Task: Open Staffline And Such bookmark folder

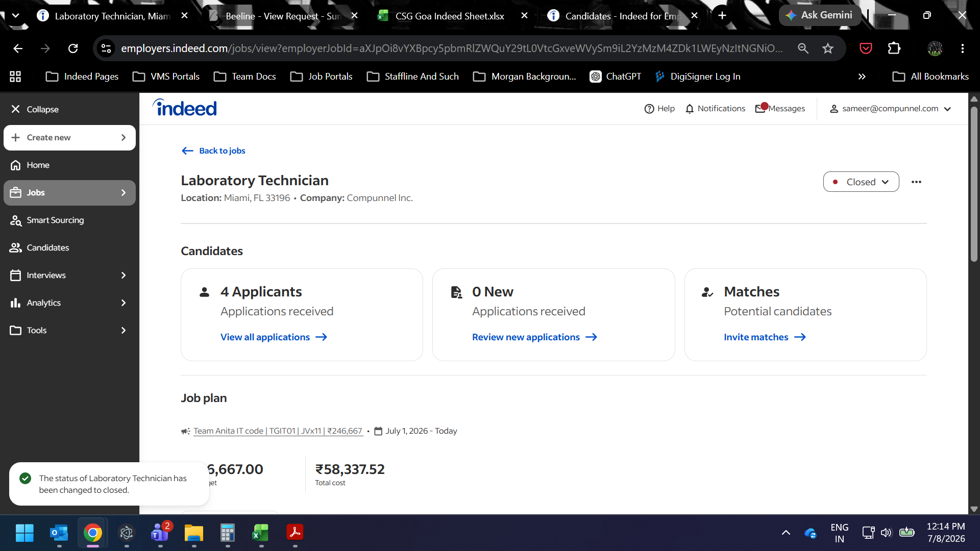Action: click(x=413, y=77)
